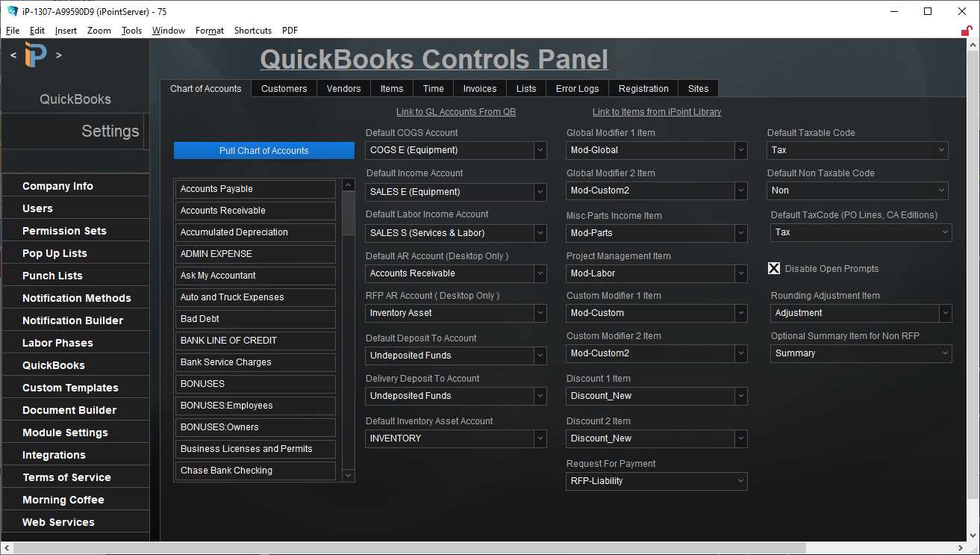Viewport: 980px width, 555px height.
Task: Select Ask My Accountant in the list
Action: pos(255,276)
